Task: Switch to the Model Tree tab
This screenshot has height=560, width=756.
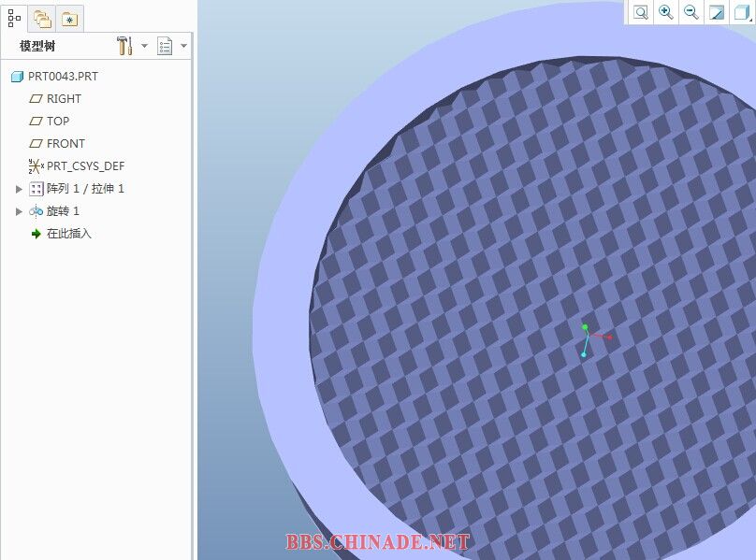Action: click(15, 17)
